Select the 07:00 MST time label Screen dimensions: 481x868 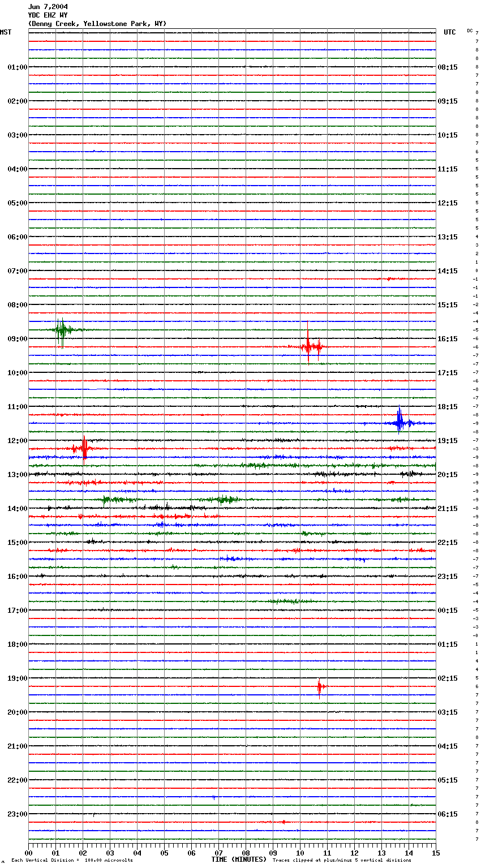[x=18, y=271]
